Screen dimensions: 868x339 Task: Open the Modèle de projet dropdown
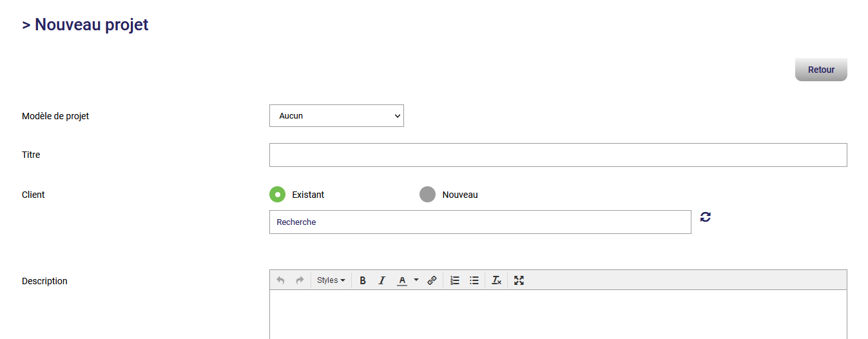click(336, 116)
